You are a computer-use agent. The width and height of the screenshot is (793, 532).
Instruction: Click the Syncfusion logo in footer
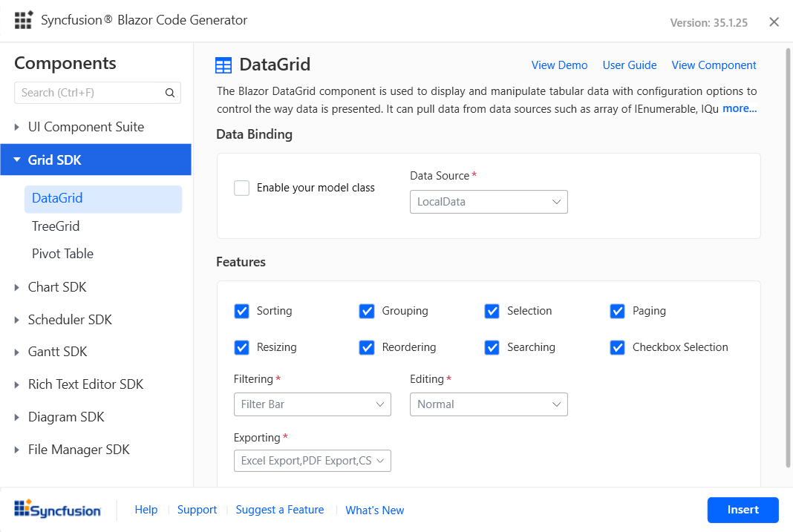click(x=57, y=509)
